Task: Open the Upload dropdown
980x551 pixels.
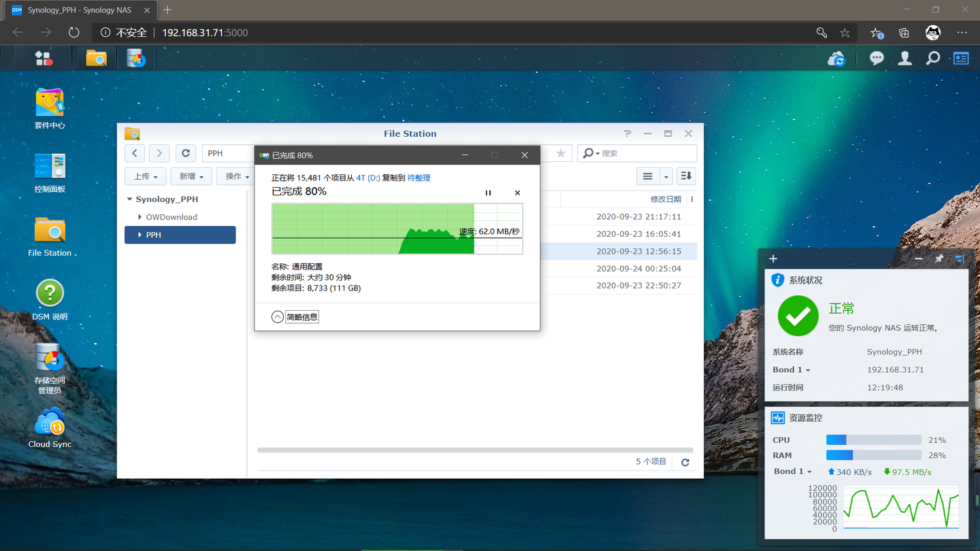Action: point(145,176)
